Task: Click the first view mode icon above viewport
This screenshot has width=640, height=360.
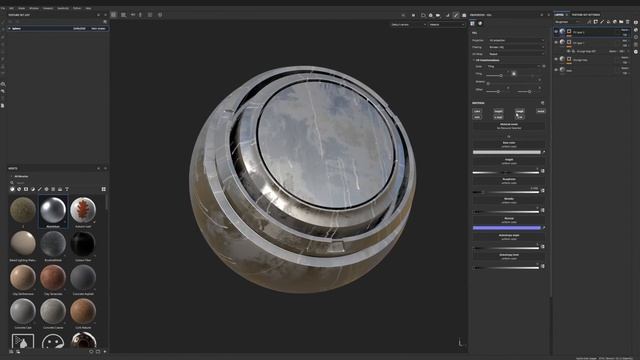Action: click(x=113, y=15)
